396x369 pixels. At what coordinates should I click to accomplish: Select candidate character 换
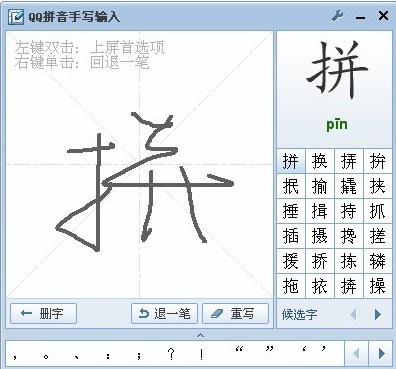(320, 161)
